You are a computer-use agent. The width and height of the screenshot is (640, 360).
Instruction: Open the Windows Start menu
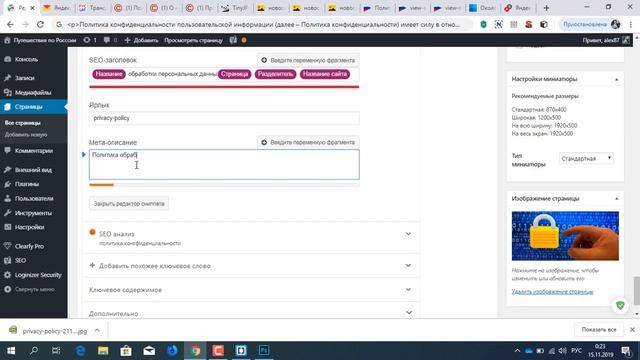click(11, 351)
